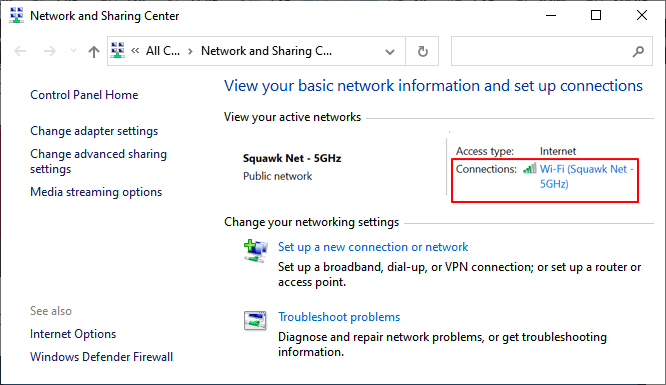Viewport: 666px width, 385px height.
Task: Click Set up a new connection or network
Action: (373, 247)
